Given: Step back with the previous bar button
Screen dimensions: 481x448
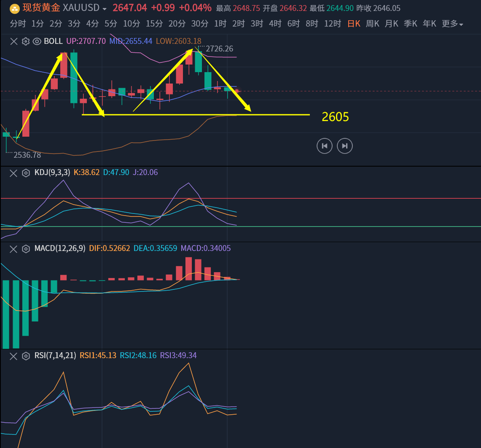Looking at the screenshot, I should click(325, 146).
